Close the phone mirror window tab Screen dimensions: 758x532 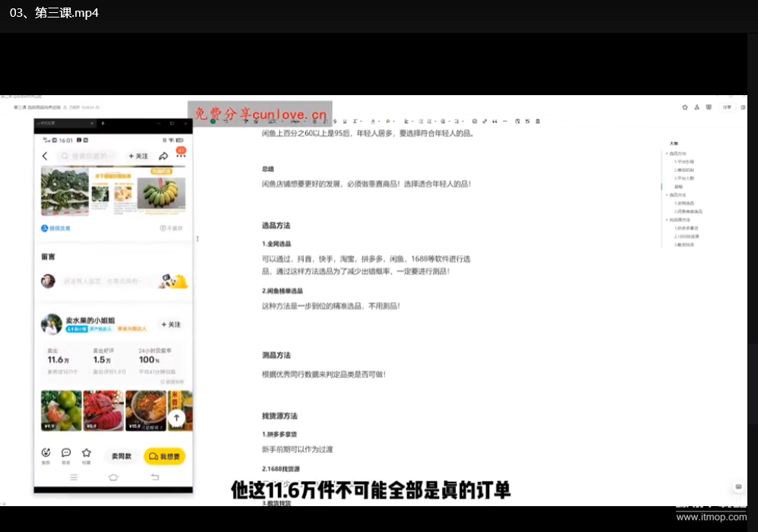(92, 123)
